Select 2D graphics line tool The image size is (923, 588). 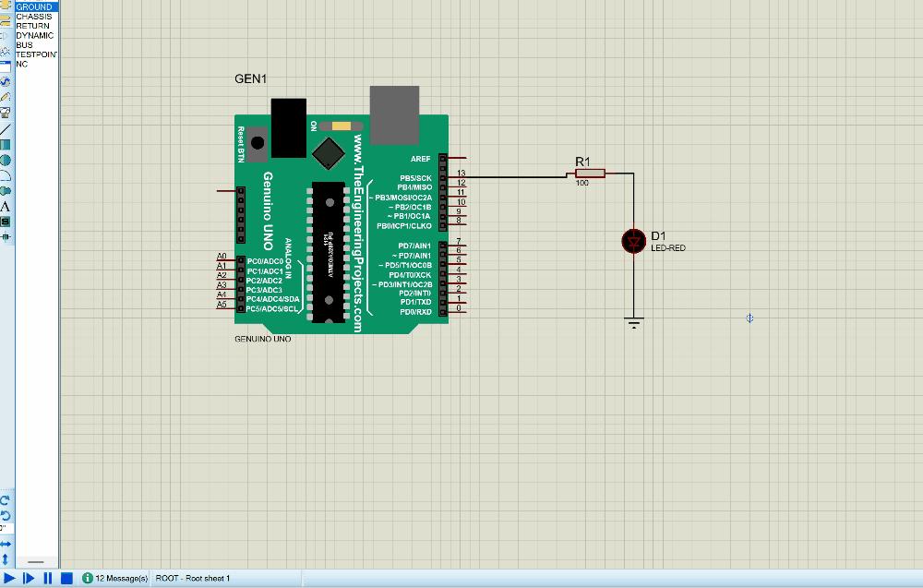click(x=6, y=129)
